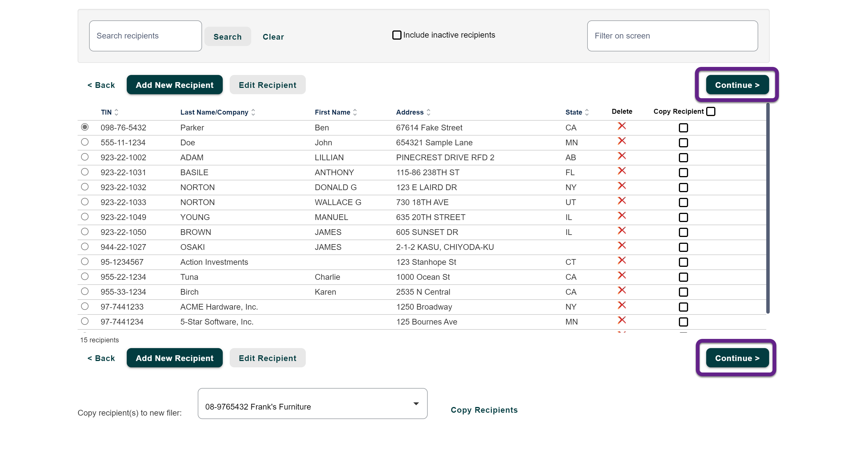Delete Action Investments with red X icon
The width and height of the screenshot is (868, 467).
[x=621, y=260]
